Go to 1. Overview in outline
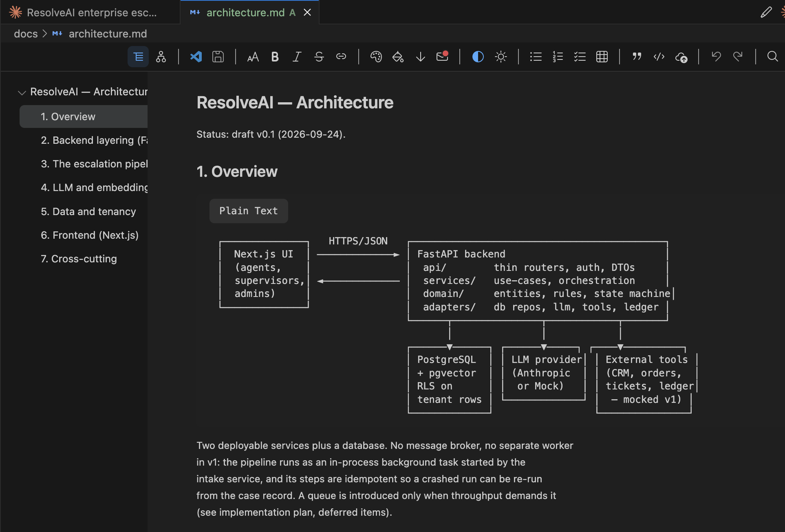The height and width of the screenshot is (532, 785). pos(84,117)
